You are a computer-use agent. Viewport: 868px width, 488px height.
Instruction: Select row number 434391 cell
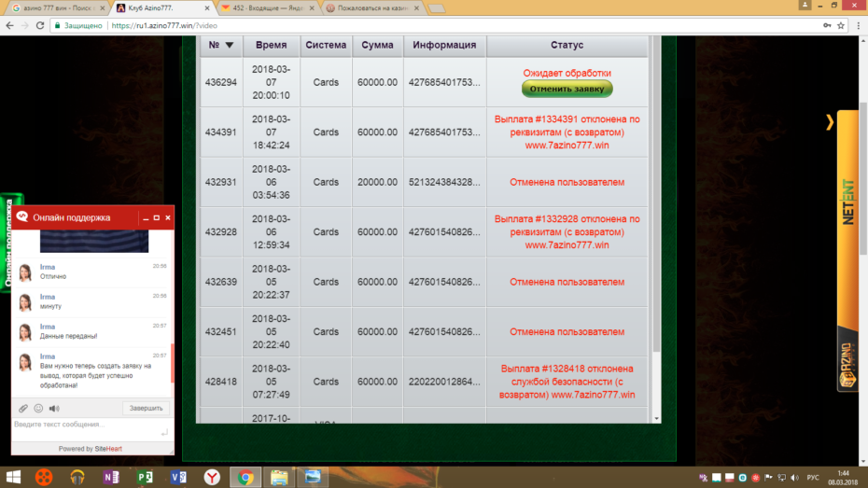click(221, 132)
